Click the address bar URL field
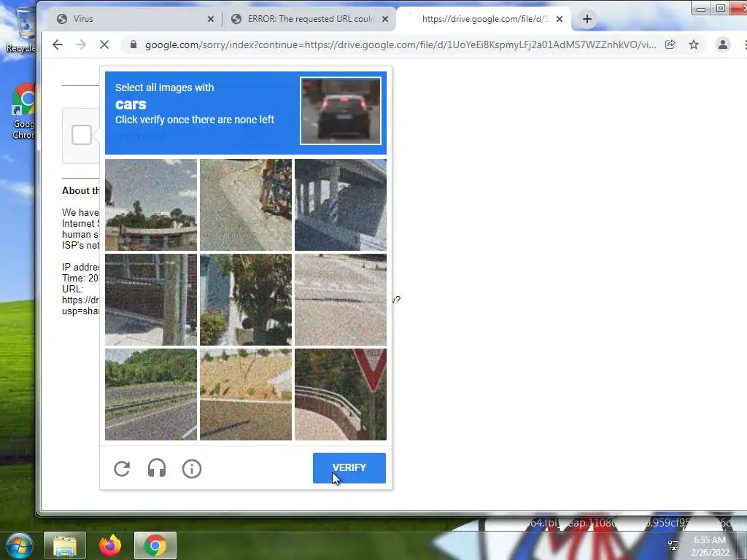Screen dimensions: 747x560 point(400,44)
